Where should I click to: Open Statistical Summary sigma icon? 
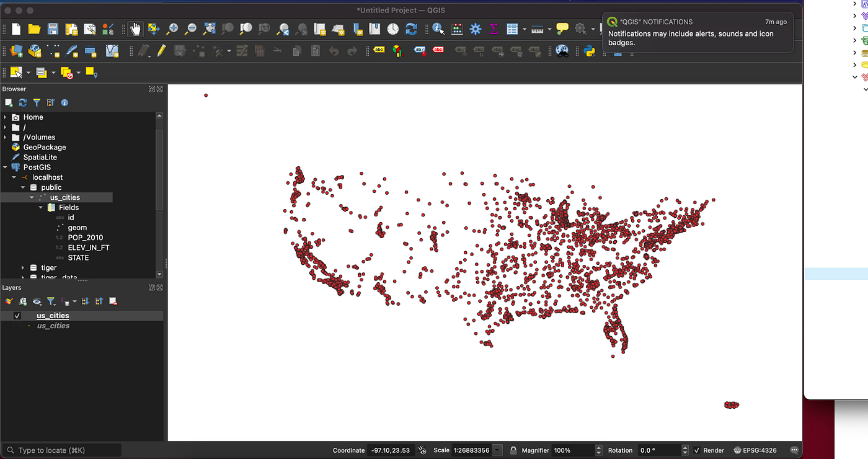(x=494, y=29)
